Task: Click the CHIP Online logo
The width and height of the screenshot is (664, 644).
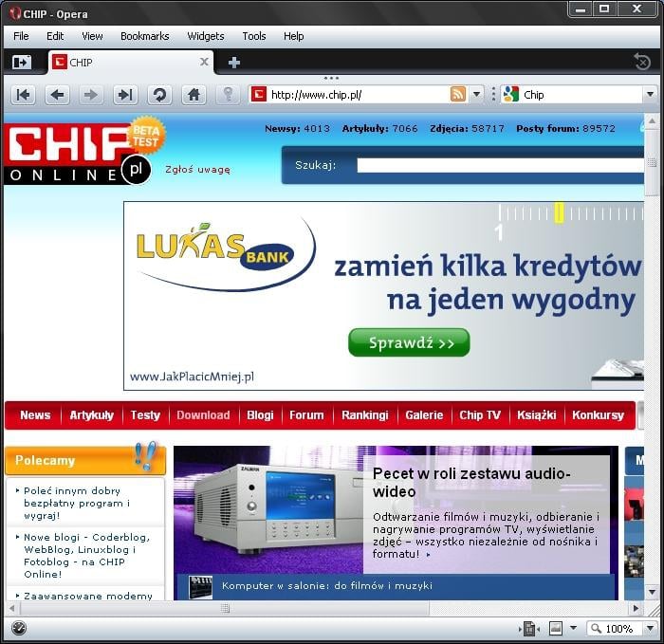Action: tap(78, 154)
